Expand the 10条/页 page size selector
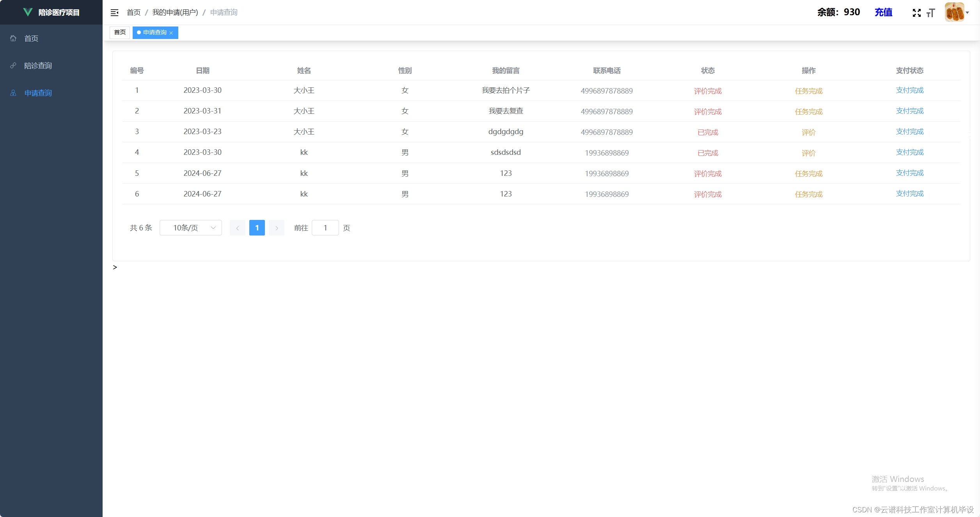 [190, 228]
